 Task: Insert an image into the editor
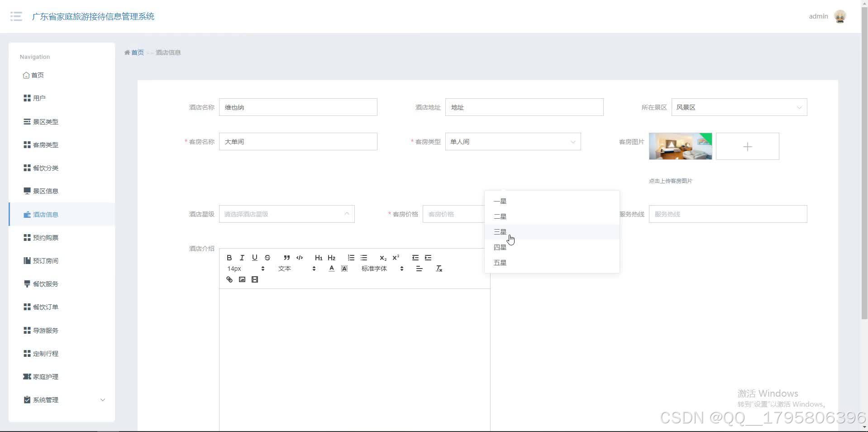click(x=242, y=279)
